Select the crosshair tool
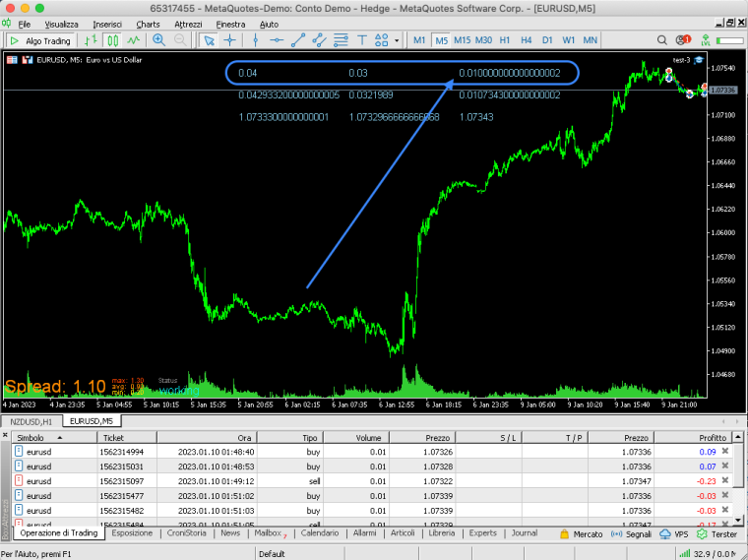 tap(230, 40)
